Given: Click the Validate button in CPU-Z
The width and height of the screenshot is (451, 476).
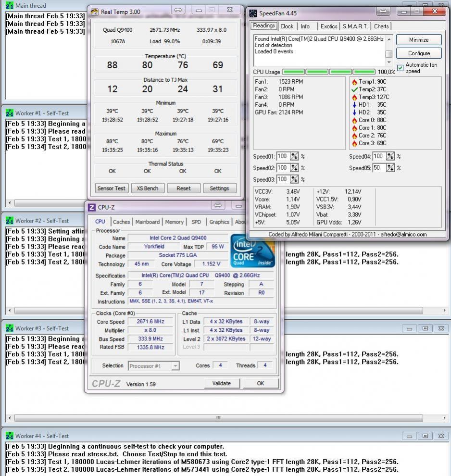Looking at the screenshot, I should pyautogui.click(x=222, y=383).
